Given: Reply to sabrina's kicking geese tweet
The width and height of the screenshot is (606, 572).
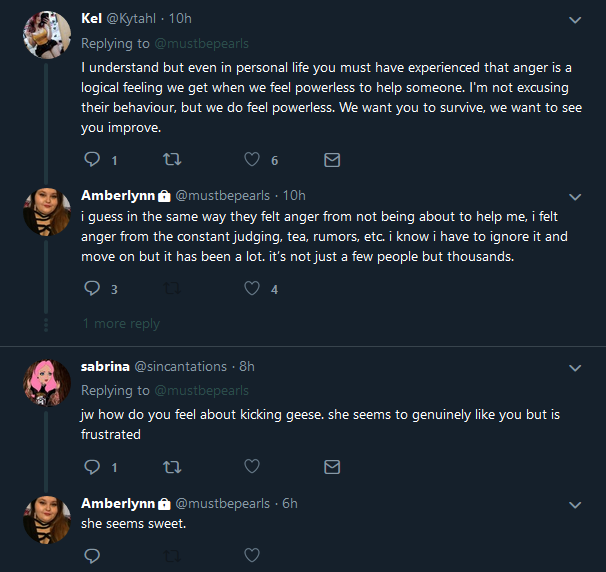Looking at the screenshot, I should pyautogui.click(x=92, y=467).
